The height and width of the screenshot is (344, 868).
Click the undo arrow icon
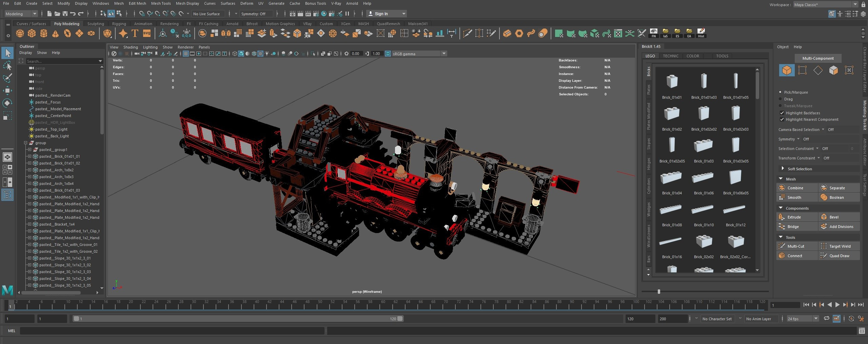click(x=73, y=14)
